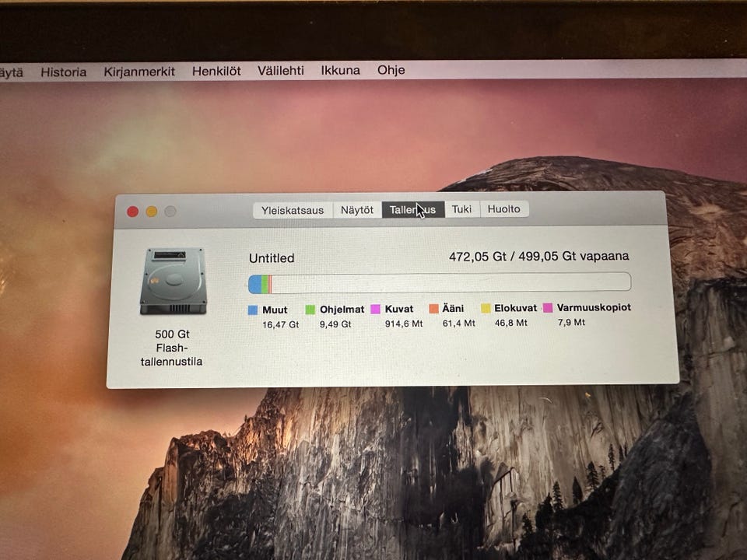Click the green segment of the storage bar
Screen dimensions: 747x560
(265, 284)
